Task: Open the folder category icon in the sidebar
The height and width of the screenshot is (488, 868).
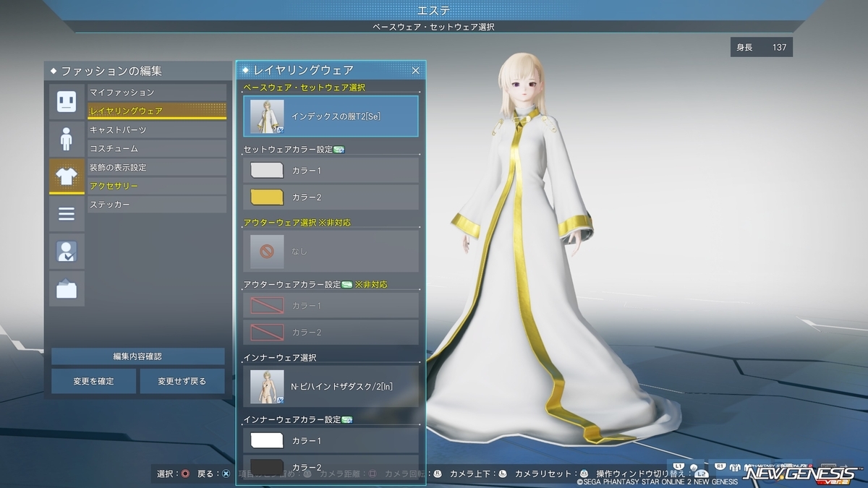Action: [x=67, y=289]
